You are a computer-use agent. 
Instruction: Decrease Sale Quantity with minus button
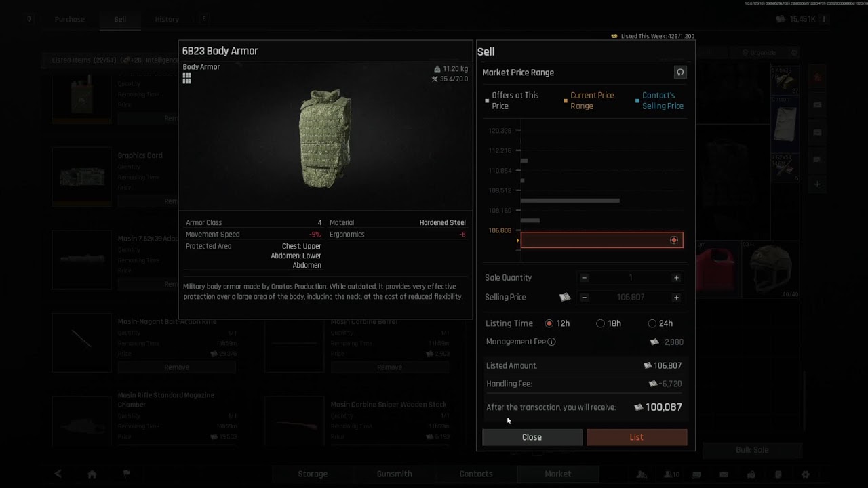584,278
